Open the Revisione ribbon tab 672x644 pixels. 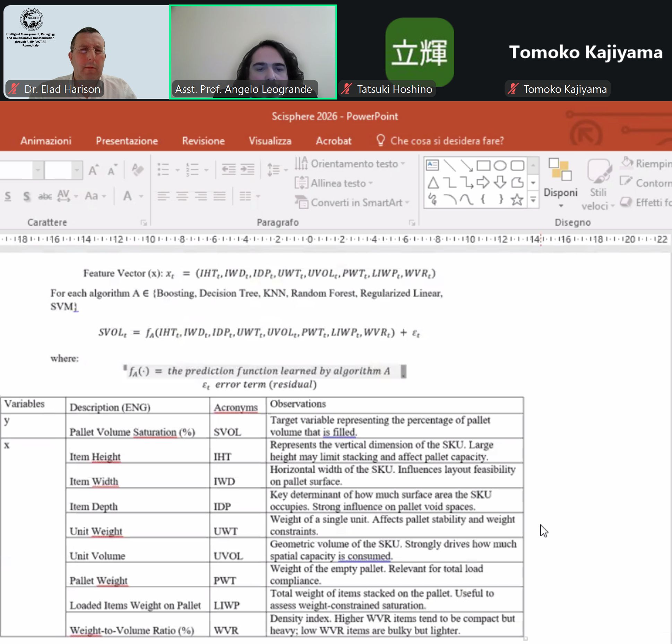point(203,141)
